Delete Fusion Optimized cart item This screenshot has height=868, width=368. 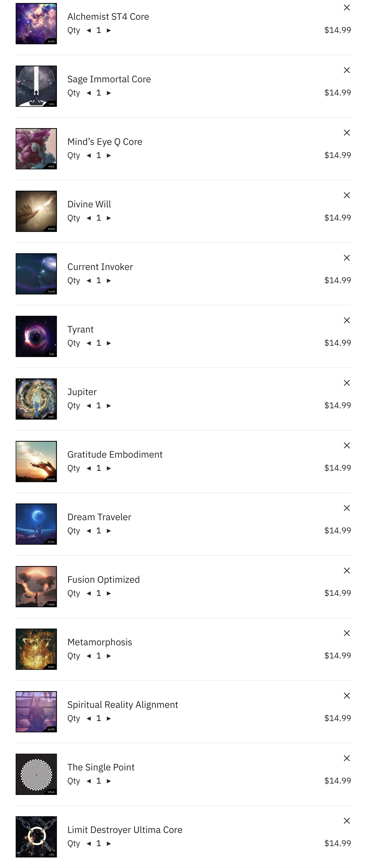pos(346,571)
